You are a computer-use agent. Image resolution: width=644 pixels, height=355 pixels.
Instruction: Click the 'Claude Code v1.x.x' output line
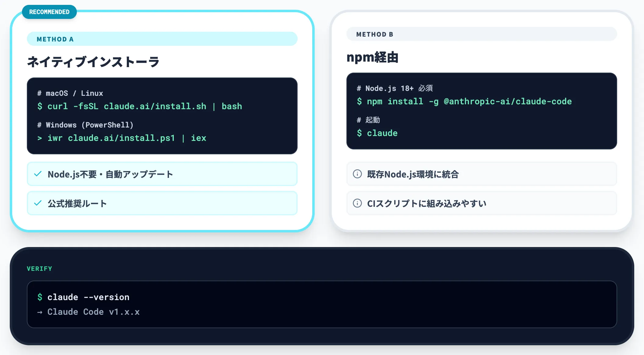(88, 312)
